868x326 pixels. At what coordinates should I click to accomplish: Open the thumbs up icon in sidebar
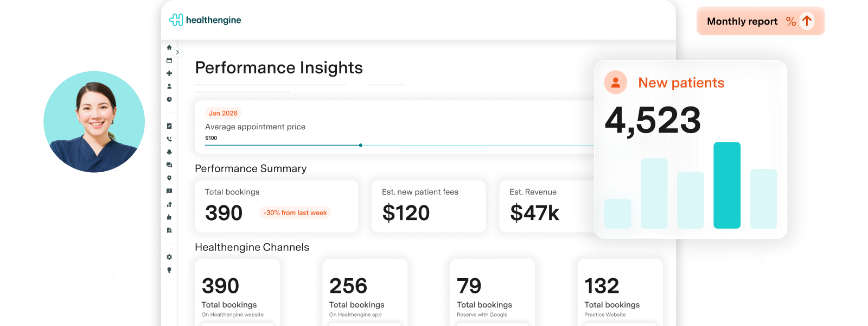pyautogui.click(x=169, y=217)
